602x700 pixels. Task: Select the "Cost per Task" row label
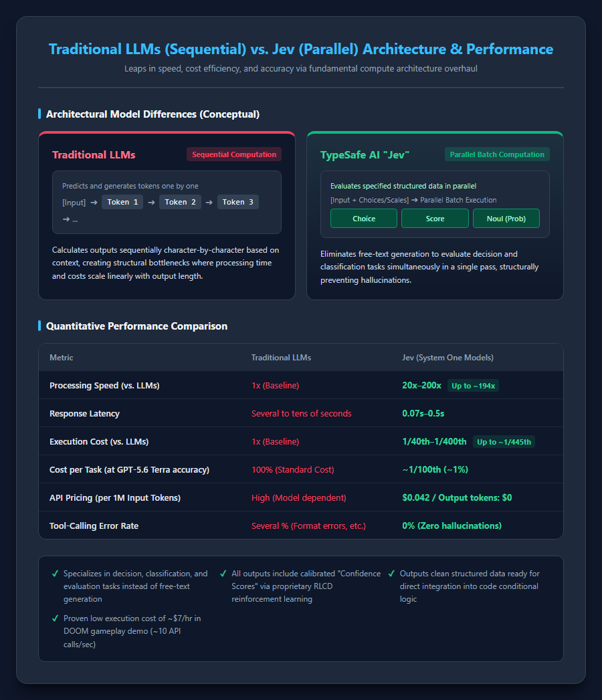tap(130, 469)
